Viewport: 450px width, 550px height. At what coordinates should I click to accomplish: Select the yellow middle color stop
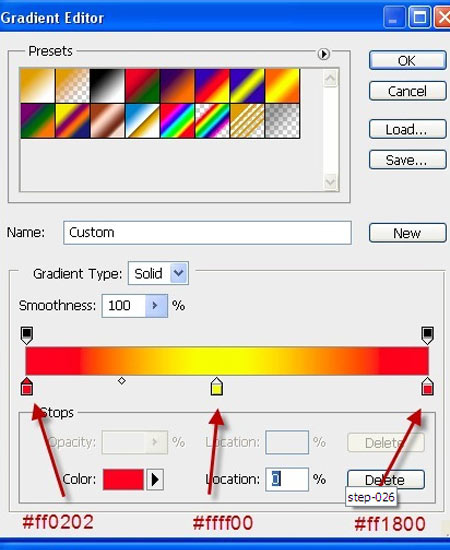point(217,386)
